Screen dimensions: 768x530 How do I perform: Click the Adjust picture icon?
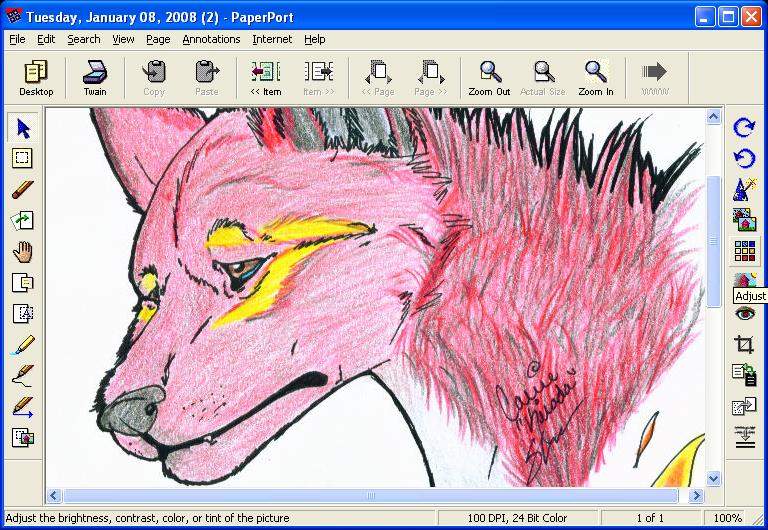[744, 280]
